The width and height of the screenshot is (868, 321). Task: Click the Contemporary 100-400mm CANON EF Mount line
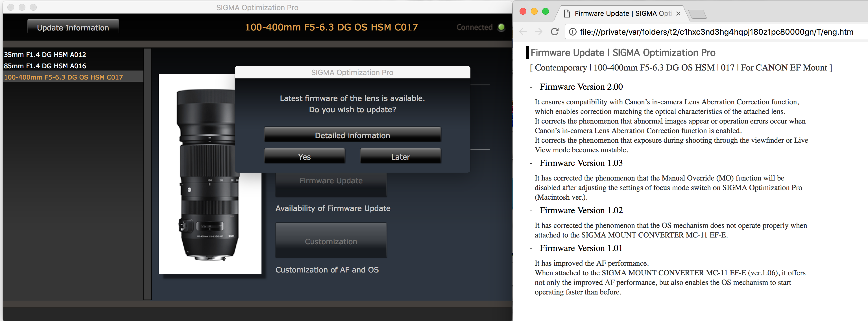[681, 68]
